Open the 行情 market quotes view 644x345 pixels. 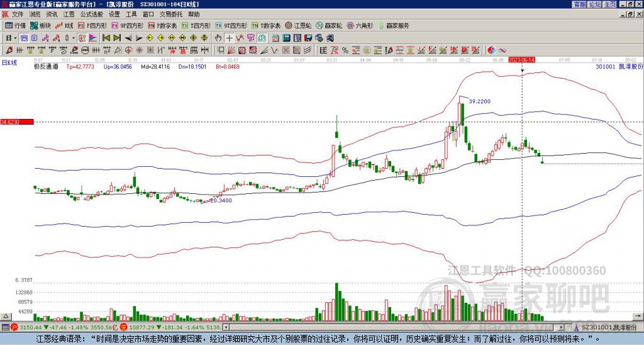click(x=16, y=25)
